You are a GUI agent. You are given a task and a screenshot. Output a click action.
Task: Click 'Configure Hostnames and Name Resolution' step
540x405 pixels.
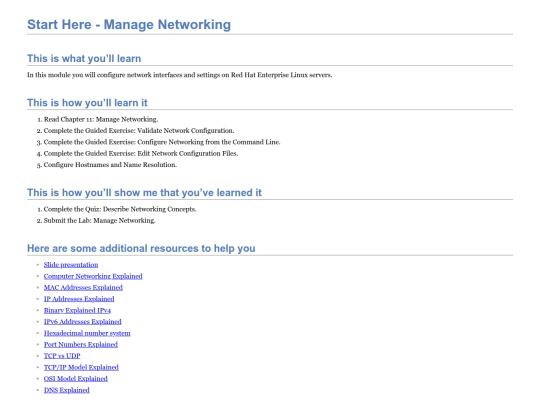(110, 165)
